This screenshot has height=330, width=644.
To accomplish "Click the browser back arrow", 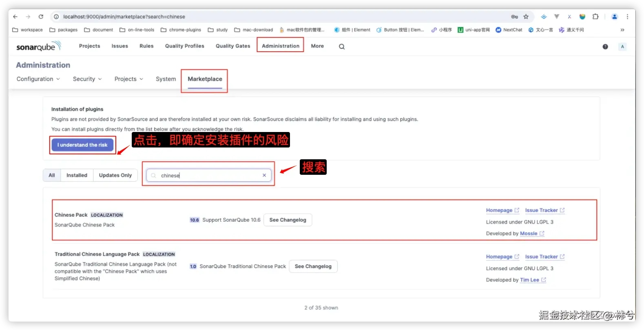I will [x=15, y=17].
